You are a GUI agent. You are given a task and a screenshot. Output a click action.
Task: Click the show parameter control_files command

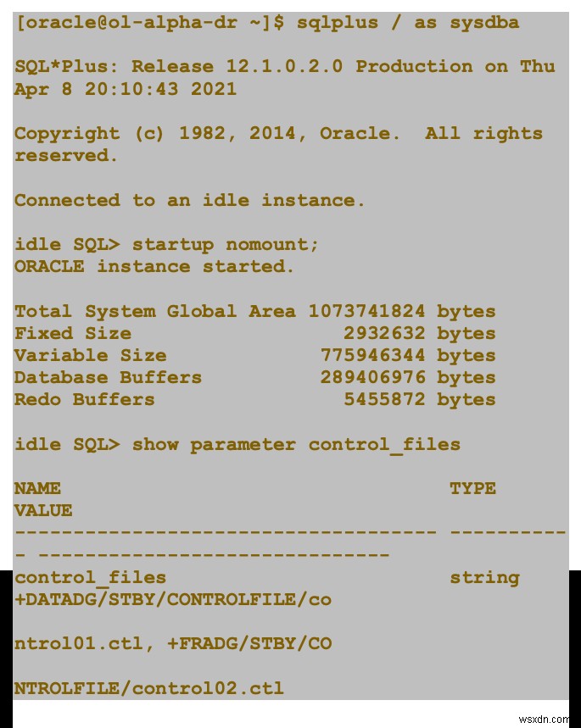click(296, 445)
